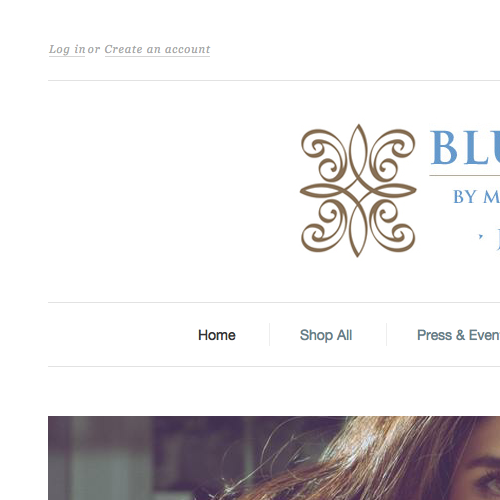500x500 pixels.
Task: Open the Create an account link
Action: point(157,49)
